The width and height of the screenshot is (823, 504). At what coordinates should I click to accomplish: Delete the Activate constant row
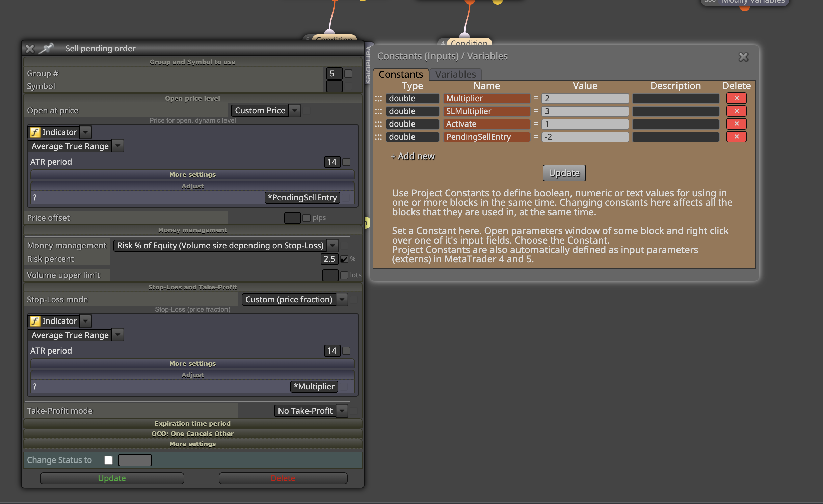point(737,124)
